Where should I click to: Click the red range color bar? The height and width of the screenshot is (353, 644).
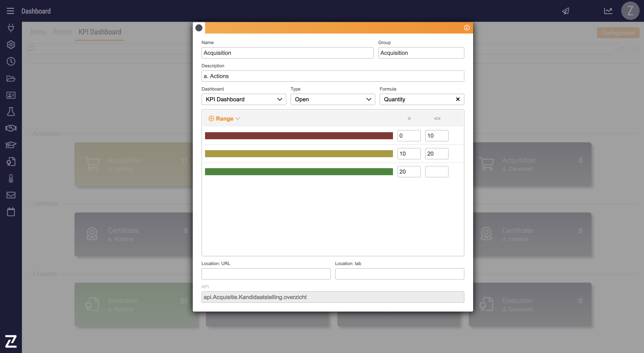pyautogui.click(x=299, y=135)
